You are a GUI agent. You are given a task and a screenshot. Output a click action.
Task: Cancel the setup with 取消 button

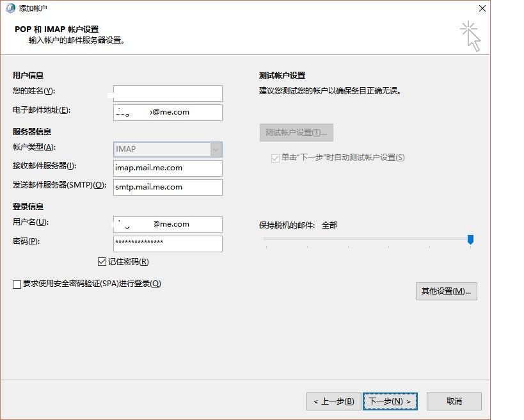pos(454,401)
